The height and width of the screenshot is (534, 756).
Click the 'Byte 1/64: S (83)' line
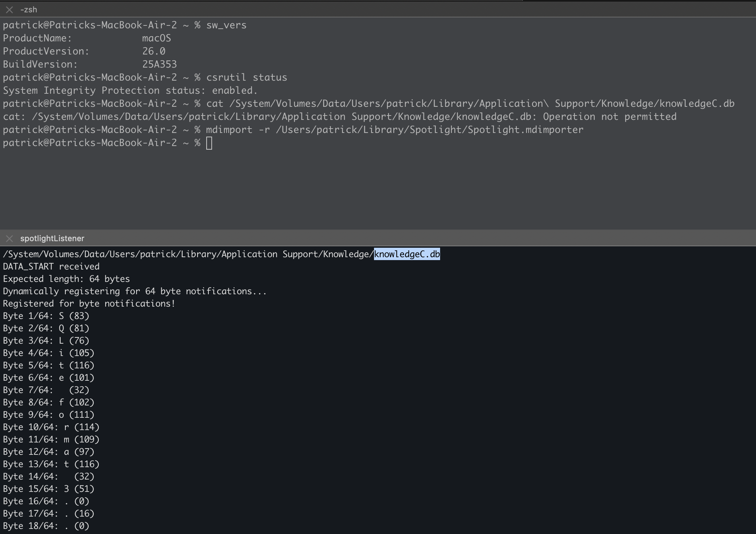[46, 316]
